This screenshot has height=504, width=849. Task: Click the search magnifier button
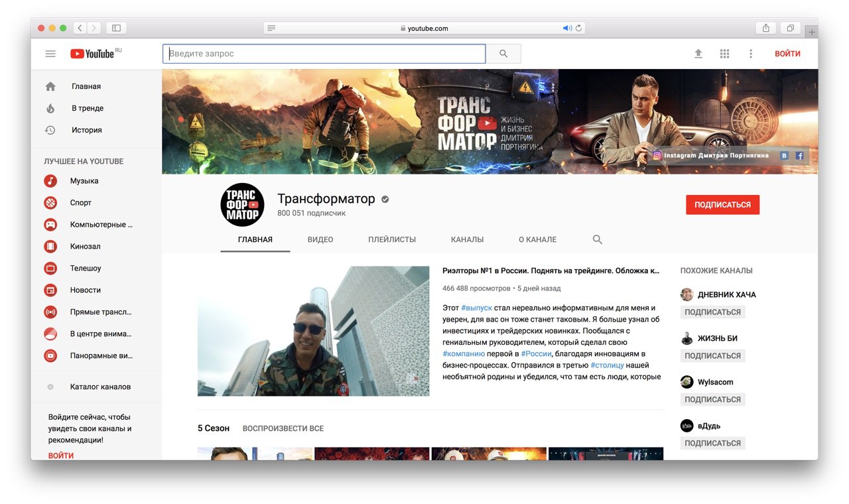pos(503,54)
